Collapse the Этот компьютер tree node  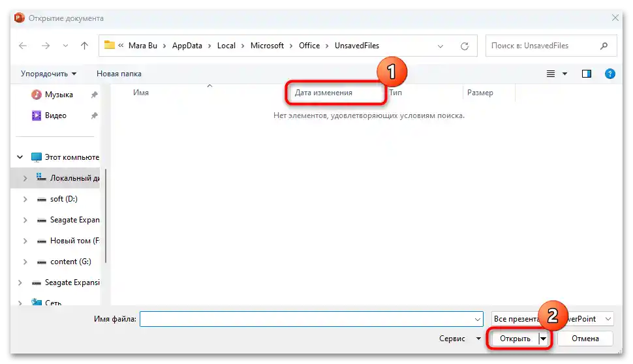point(20,157)
